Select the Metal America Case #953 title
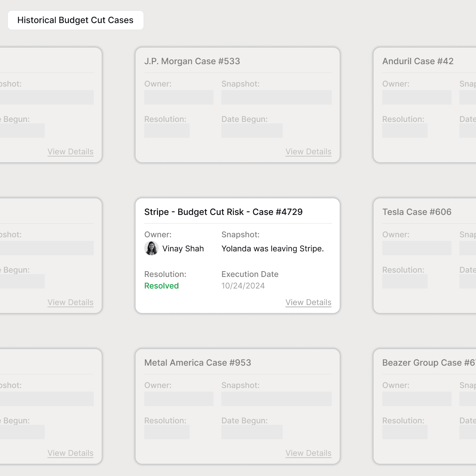Viewport: 476px width, 476px height. [198, 363]
